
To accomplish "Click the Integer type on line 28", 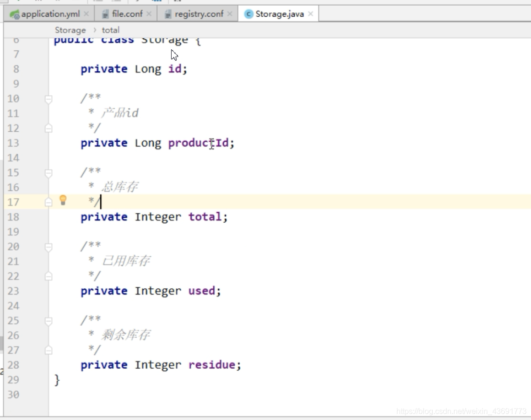I will point(158,365).
